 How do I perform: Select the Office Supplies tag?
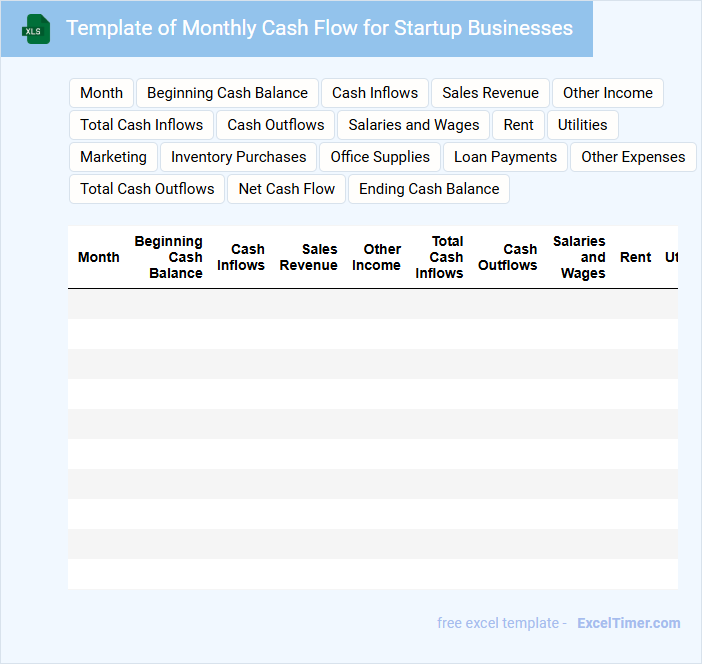(x=380, y=157)
